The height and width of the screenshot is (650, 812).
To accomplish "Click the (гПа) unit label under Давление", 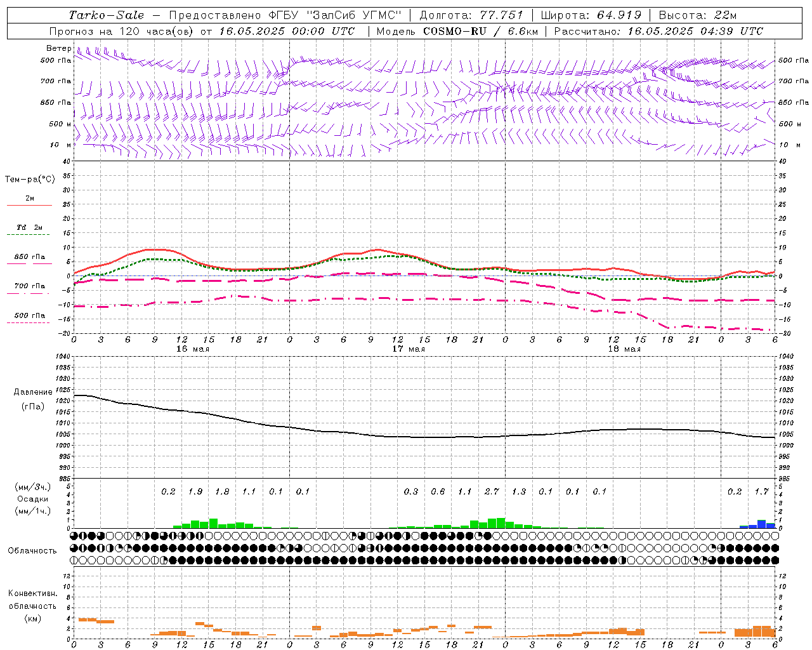I will click(32, 406).
